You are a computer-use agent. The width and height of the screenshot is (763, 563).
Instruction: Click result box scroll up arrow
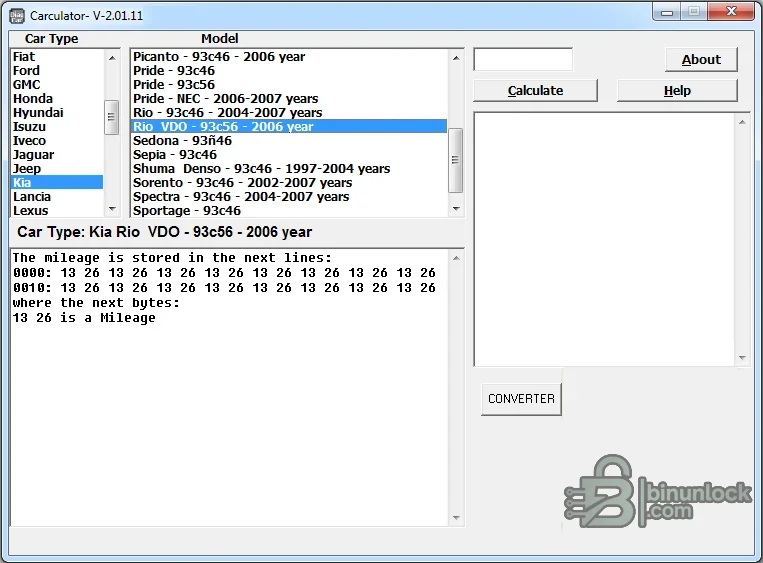point(742,122)
